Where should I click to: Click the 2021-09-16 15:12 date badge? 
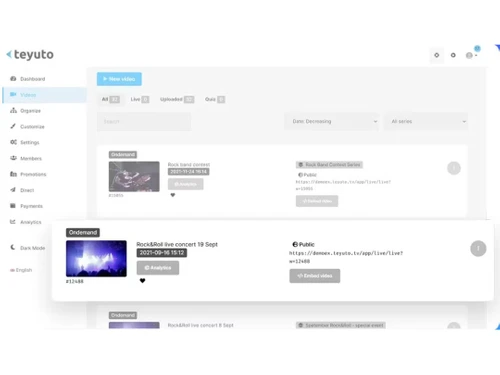(x=162, y=253)
